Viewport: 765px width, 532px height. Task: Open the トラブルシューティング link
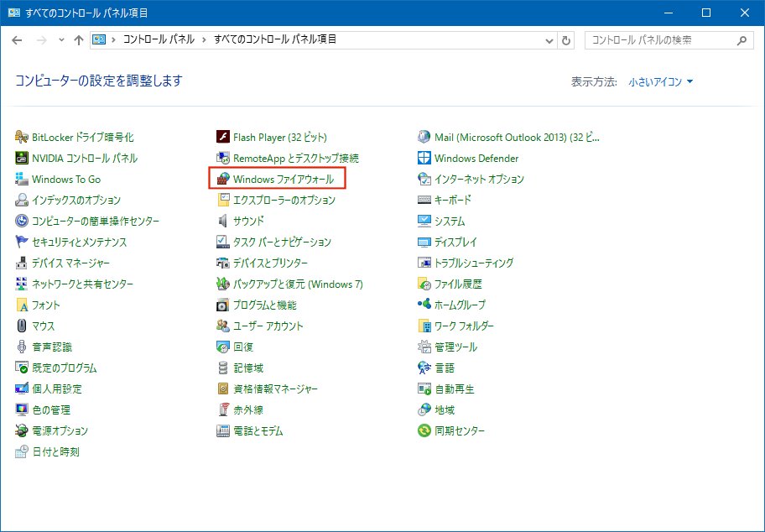click(x=474, y=263)
